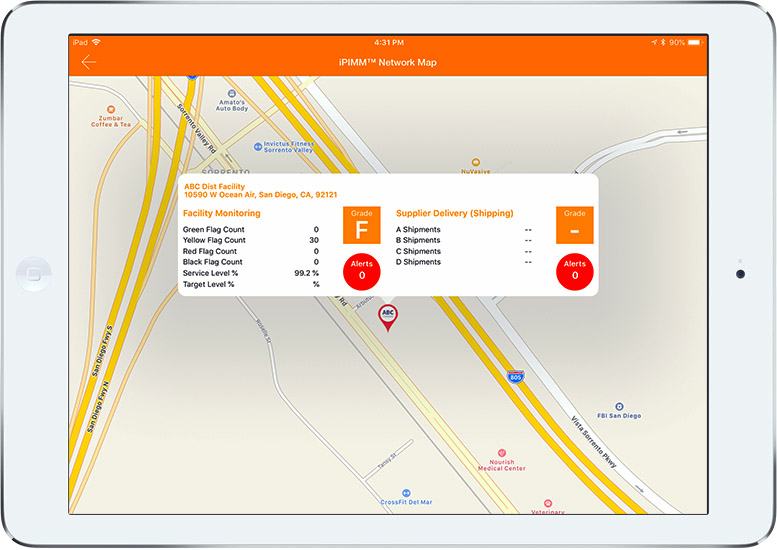Tap the D Shipments row
The width and height of the screenshot is (777, 550).
click(x=464, y=262)
